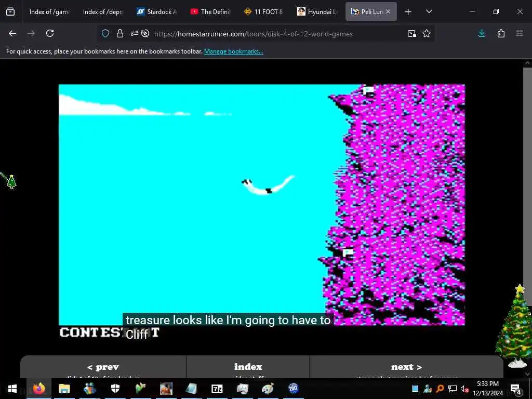Screen dimensions: 532x399
Task: Open the notepad taskbar icon
Action: [x=191, y=389]
